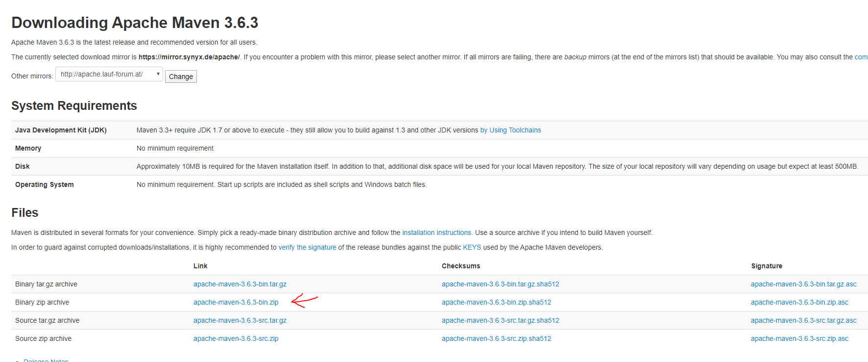Select the 'Disk' requirement label
Screen dimensions: 868x362
click(23, 166)
